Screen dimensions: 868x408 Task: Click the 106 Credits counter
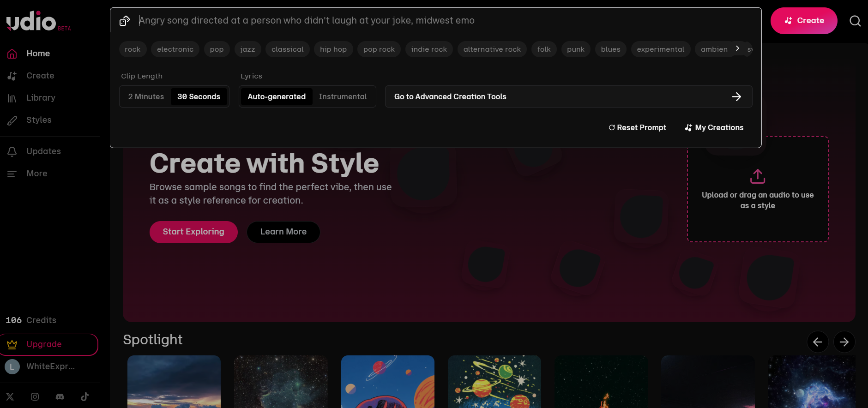pyautogui.click(x=31, y=320)
